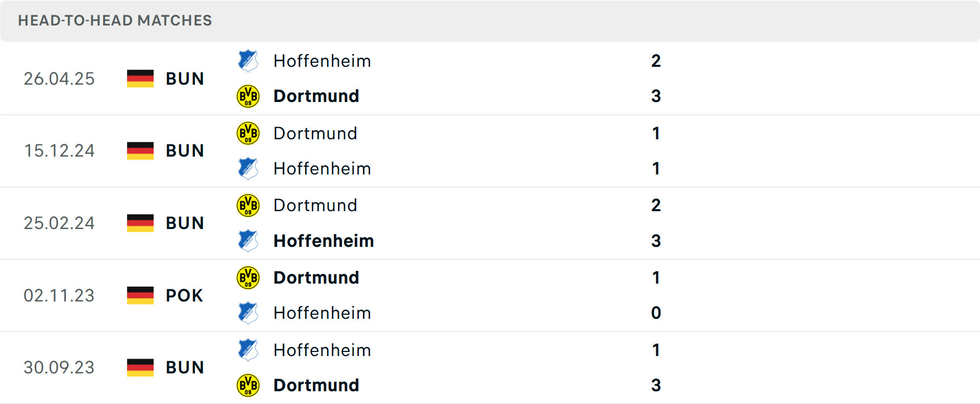Click the BUN competition label in the 15.12.24 row

click(x=184, y=150)
